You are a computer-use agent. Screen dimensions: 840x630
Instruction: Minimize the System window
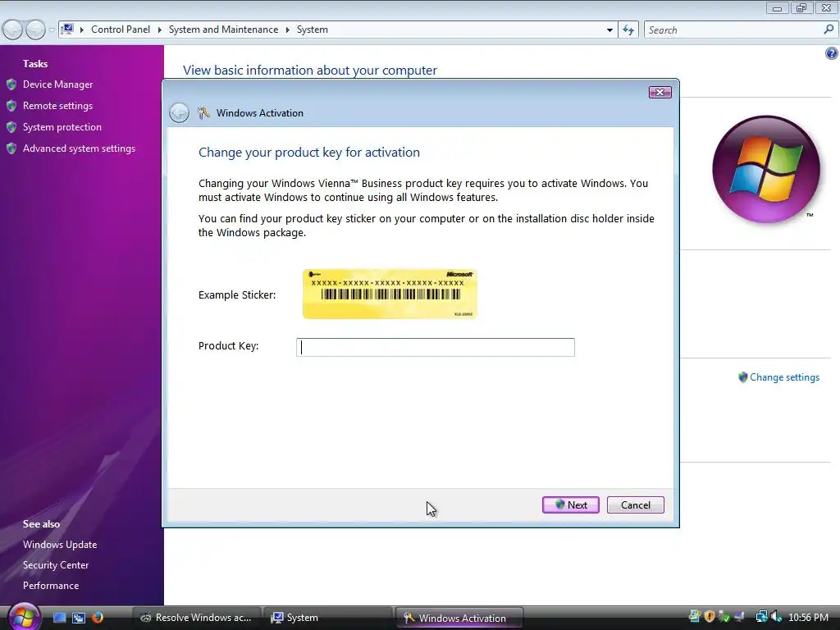point(778,7)
